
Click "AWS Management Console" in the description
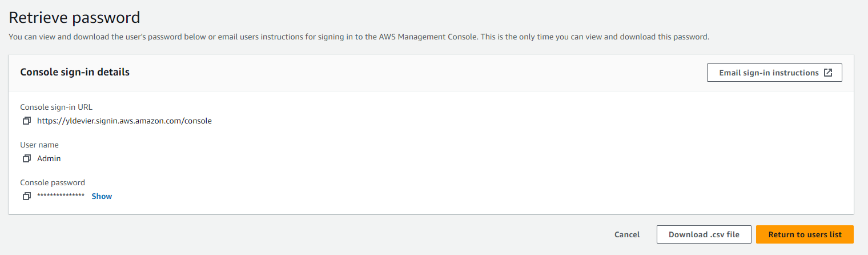click(427, 37)
